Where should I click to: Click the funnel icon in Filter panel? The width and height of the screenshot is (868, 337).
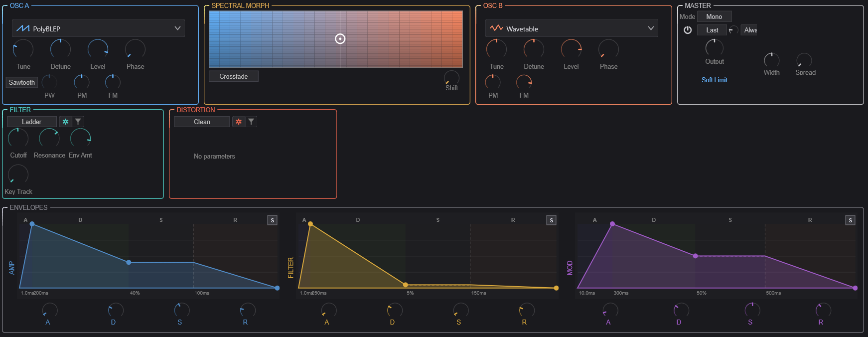pos(78,122)
